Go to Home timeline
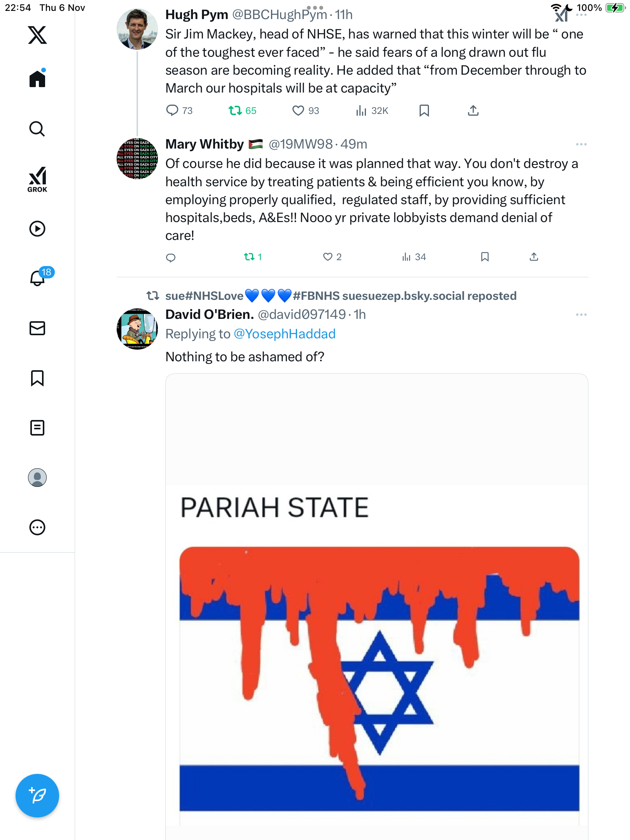Image resolution: width=630 pixels, height=840 pixels. pos(37,79)
